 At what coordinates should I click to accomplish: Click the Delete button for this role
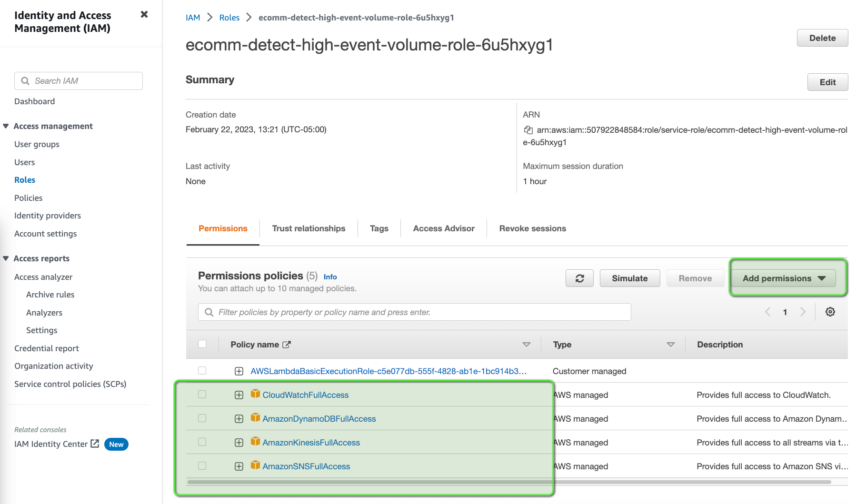pyautogui.click(x=822, y=38)
